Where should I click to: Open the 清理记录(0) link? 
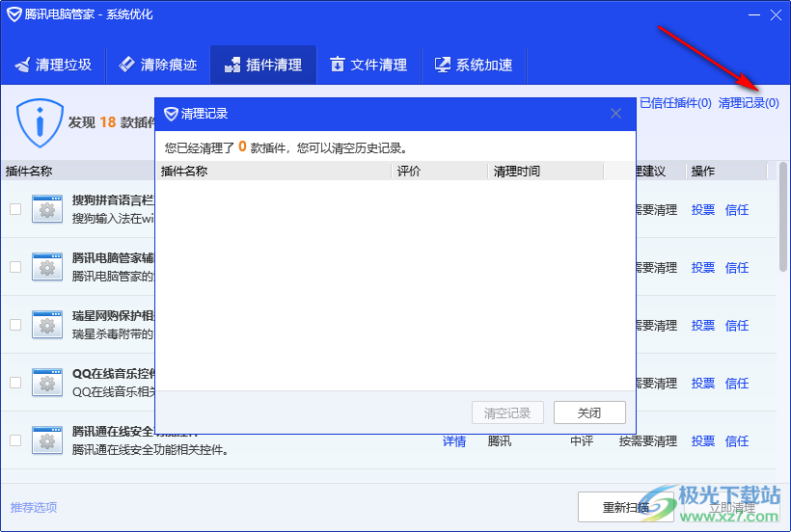749,103
